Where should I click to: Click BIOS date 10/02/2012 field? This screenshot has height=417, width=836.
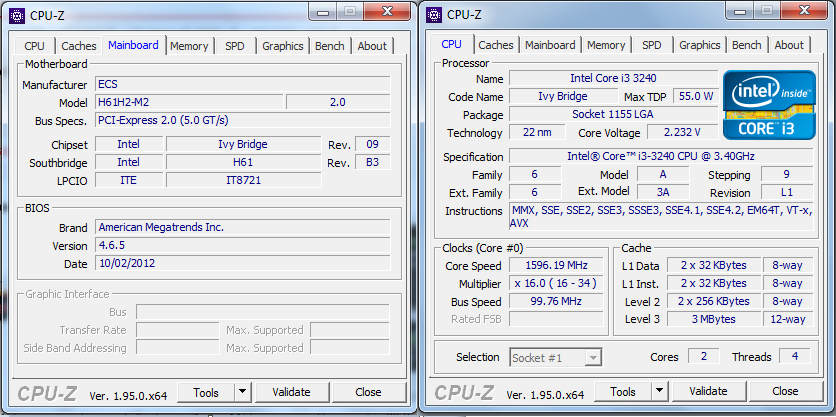tap(243, 263)
